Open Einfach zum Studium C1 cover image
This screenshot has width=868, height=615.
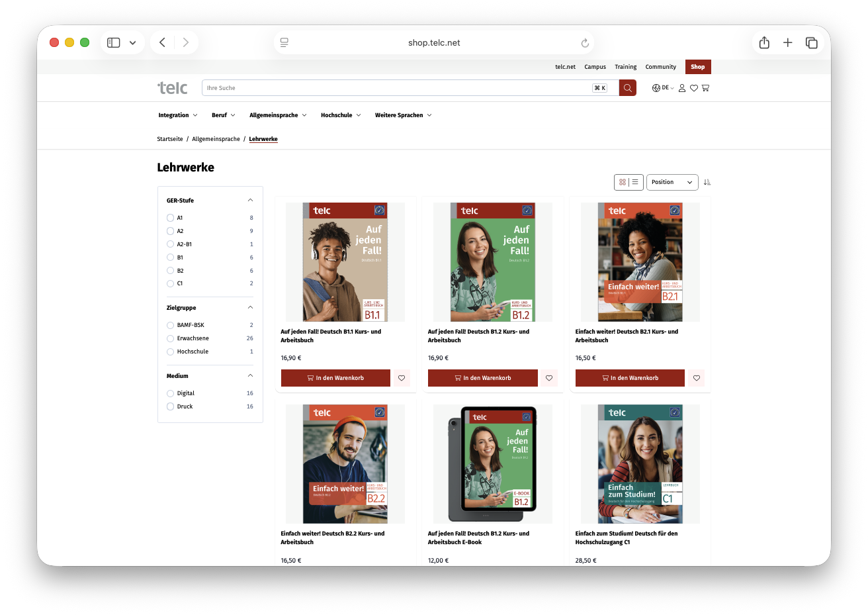pyautogui.click(x=640, y=464)
